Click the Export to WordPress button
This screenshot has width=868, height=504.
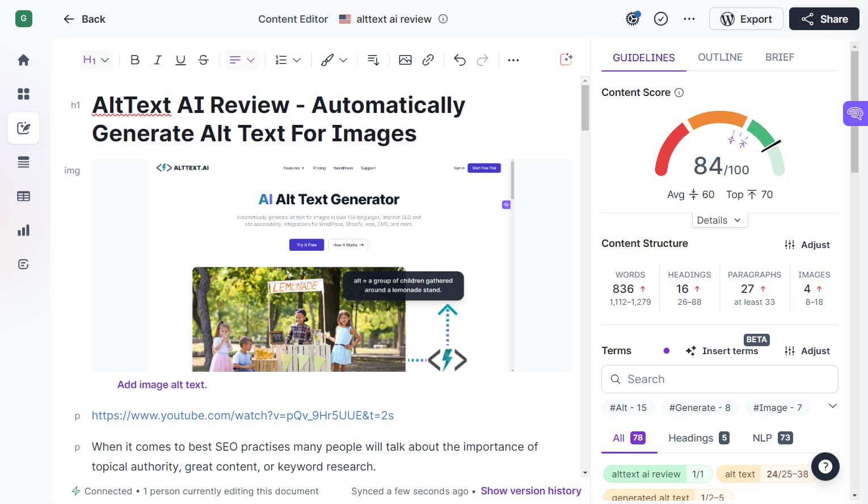pos(746,19)
